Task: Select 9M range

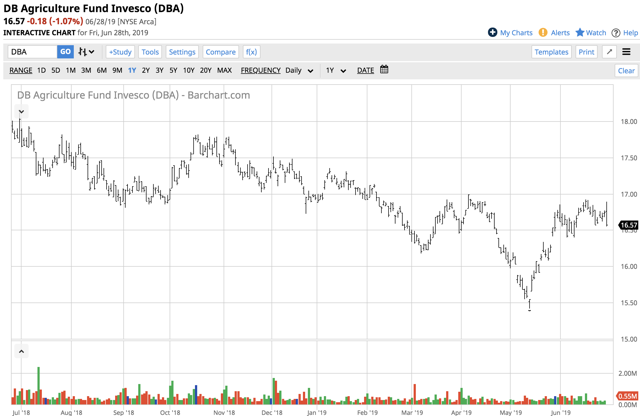Action: click(x=117, y=70)
